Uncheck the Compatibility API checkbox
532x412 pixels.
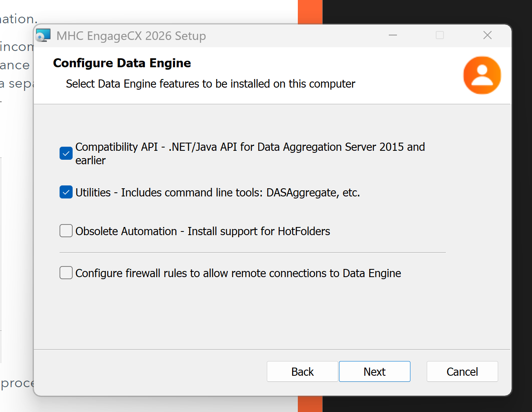tap(66, 153)
